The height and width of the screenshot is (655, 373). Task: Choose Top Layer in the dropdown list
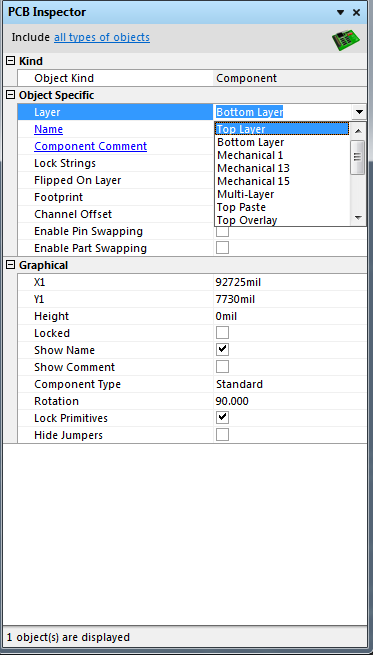point(282,129)
